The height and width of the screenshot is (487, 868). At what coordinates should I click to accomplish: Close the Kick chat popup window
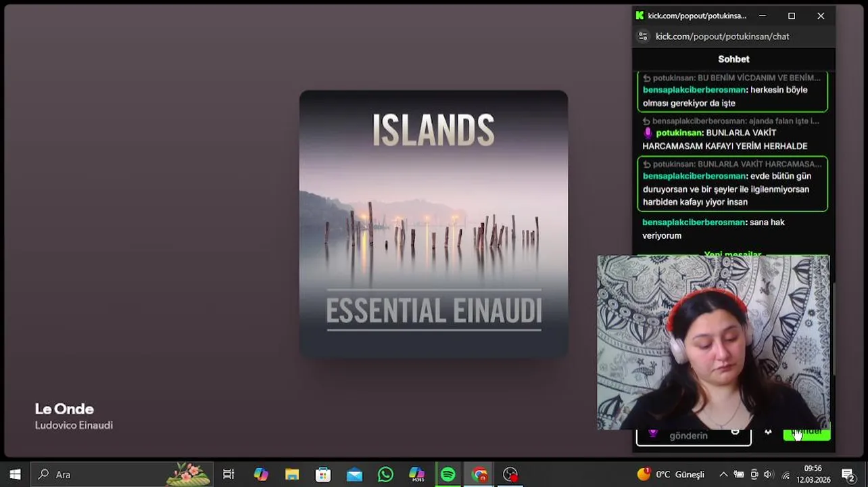(821, 16)
